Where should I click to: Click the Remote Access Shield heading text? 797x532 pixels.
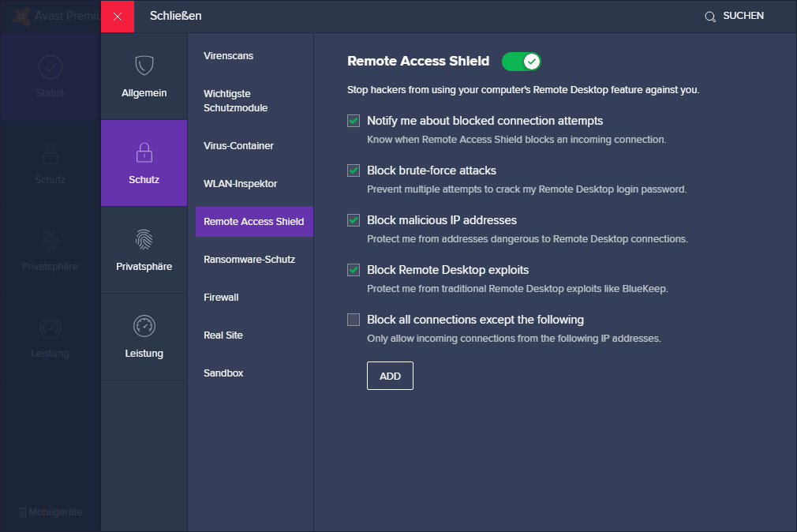click(417, 61)
